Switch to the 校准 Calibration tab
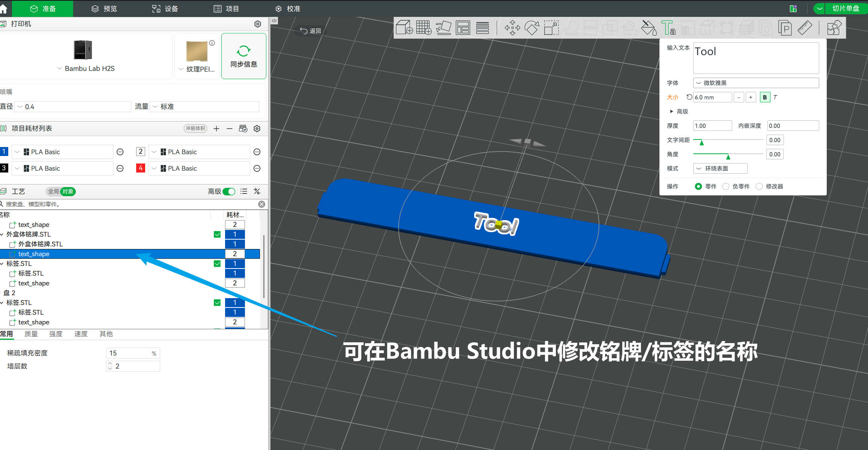 point(288,9)
